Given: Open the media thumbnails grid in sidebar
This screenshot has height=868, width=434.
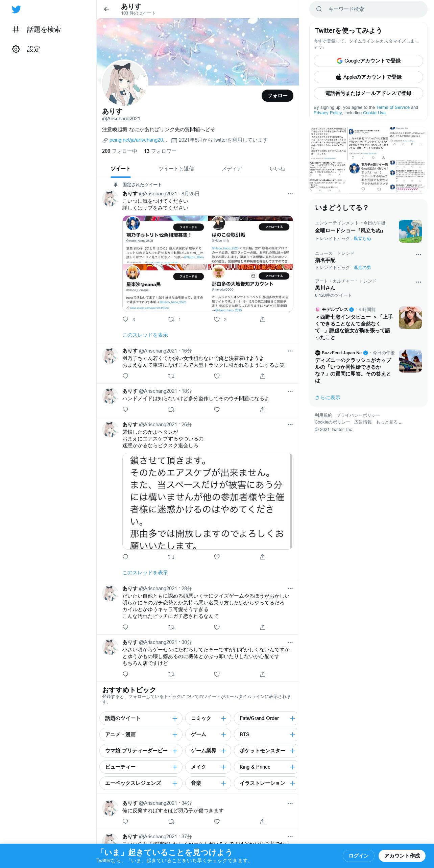Looking at the screenshot, I should pyautogui.click(x=368, y=160).
